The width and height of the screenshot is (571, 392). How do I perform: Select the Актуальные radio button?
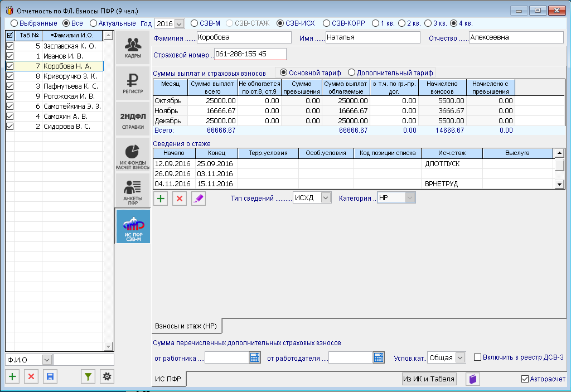(x=93, y=23)
